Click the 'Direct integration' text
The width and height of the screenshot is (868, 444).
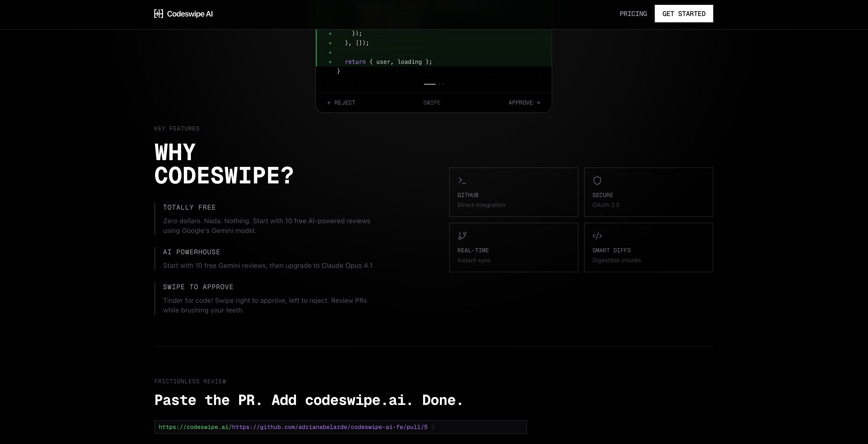click(x=481, y=205)
